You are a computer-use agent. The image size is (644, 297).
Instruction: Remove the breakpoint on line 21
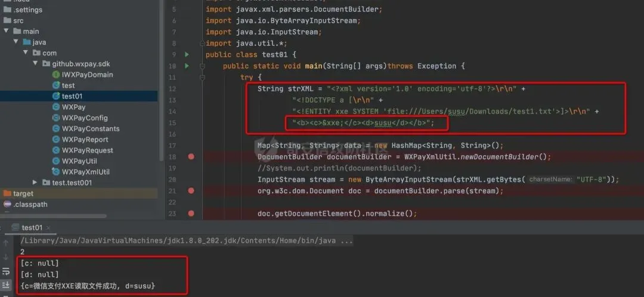click(x=191, y=191)
